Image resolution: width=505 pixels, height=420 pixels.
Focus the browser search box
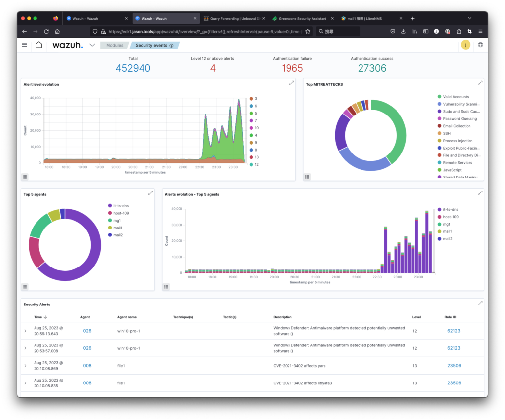point(337,31)
